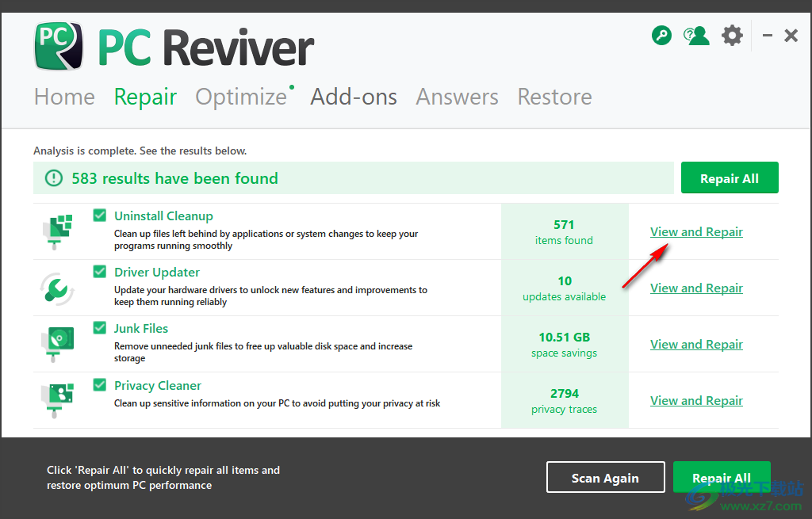The height and width of the screenshot is (519, 812).
Task: Go to the Home tab
Action: click(x=65, y=97)
